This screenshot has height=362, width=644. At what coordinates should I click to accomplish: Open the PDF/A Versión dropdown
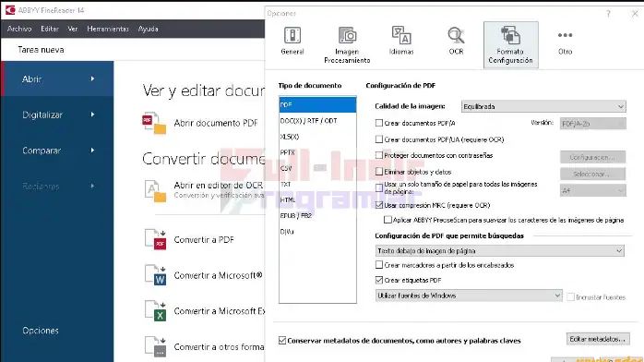(x=592, y=123)
